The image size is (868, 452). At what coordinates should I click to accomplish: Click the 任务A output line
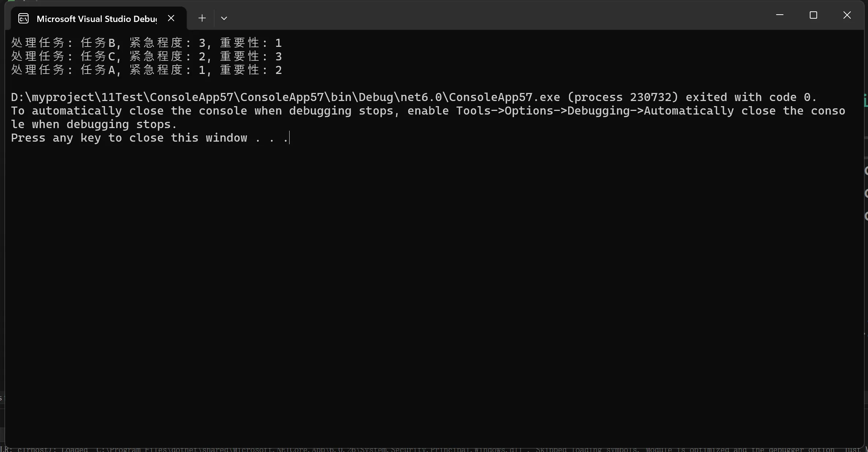pos(146,70)
